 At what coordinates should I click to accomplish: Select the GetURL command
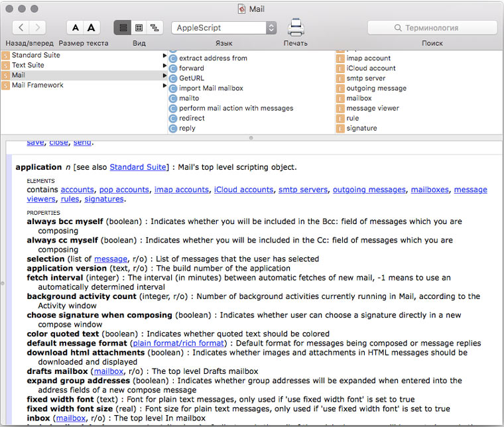pyautogui.click(x=192, y=78)
